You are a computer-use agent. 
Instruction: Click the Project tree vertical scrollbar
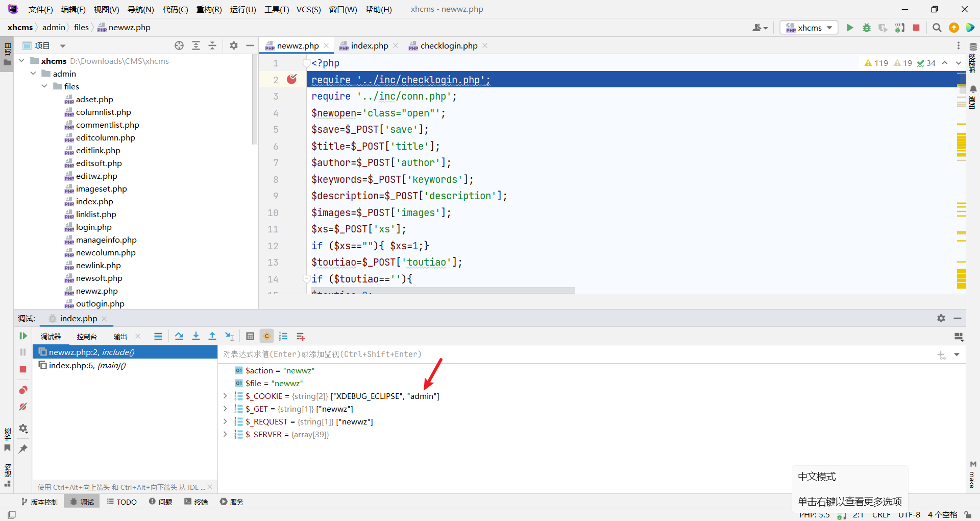(255, 100)
